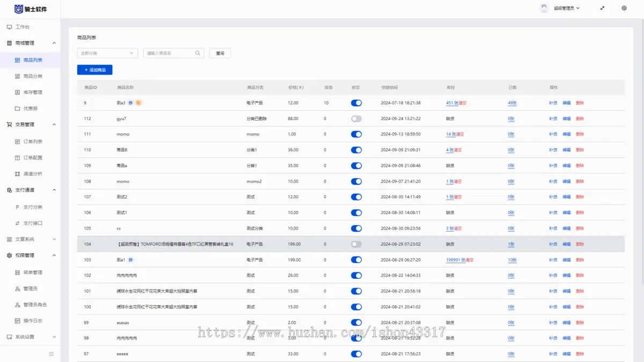Click the search magnifier icon in product name field
Image resolution: width=644 pixels, height=362 pixels.
point(198,53)
